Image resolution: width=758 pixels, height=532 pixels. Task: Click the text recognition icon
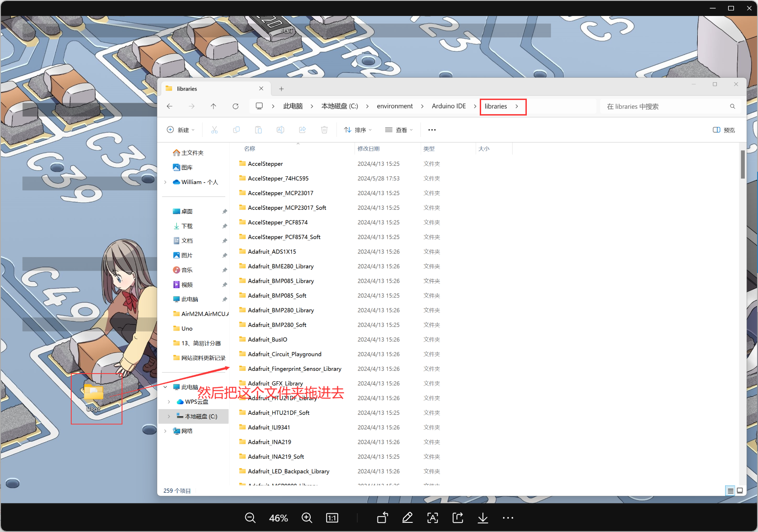[x=432, y=518]
